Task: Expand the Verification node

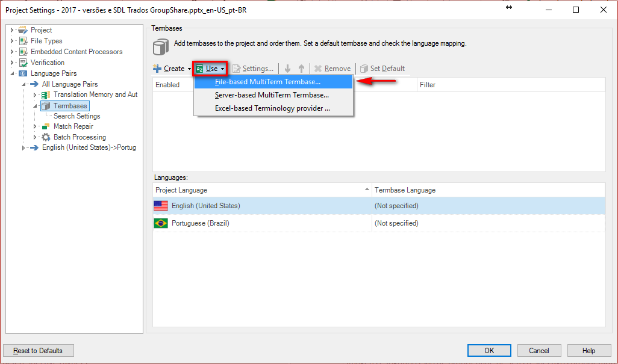Action: click(12, 63)
